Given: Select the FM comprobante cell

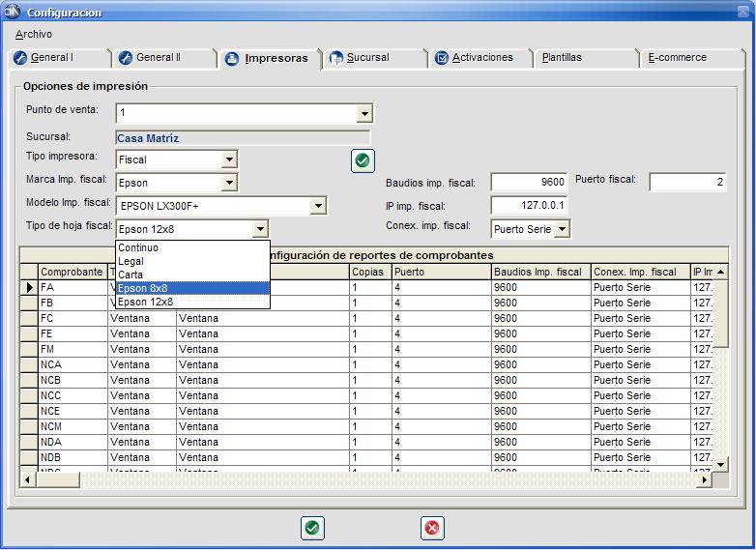Looking at the screenshot, I should click(73, 350).
